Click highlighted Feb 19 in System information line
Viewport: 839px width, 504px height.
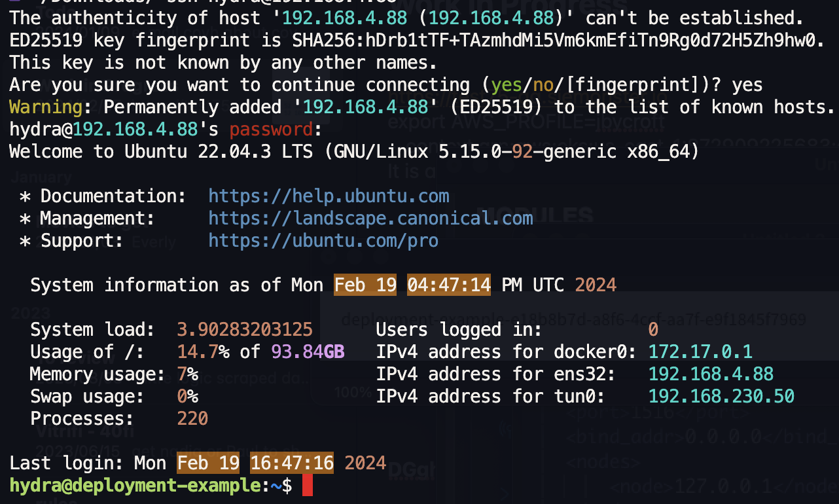(x=365, y=285)
